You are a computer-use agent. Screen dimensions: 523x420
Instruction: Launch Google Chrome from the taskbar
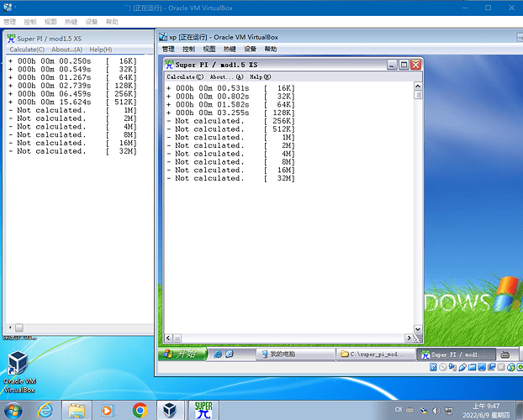tap(140, 410)
